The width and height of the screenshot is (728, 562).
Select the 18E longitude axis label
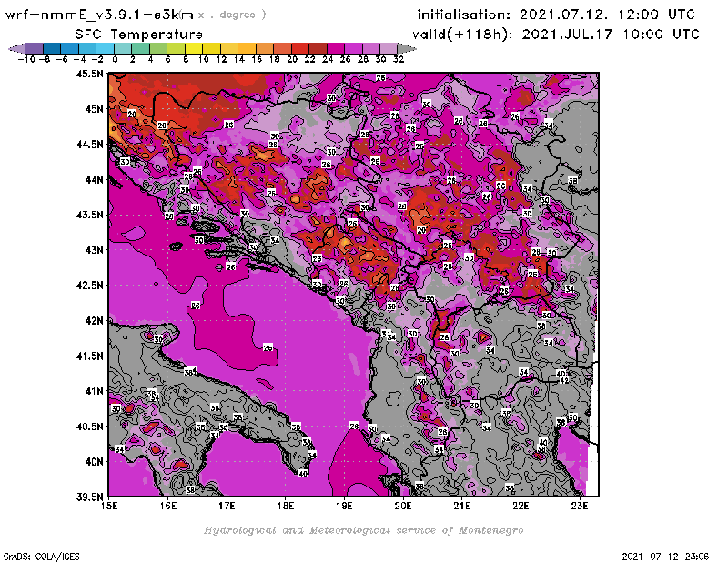click(286, 506)
